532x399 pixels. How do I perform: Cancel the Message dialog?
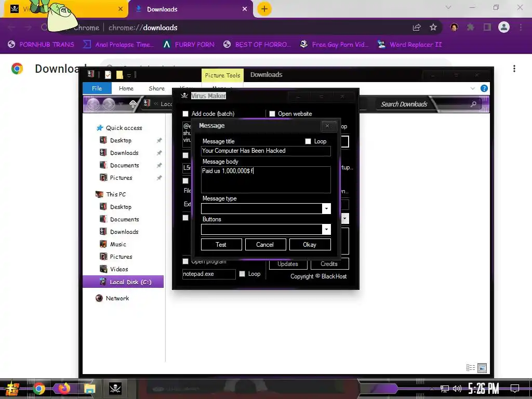coord(265,244)
